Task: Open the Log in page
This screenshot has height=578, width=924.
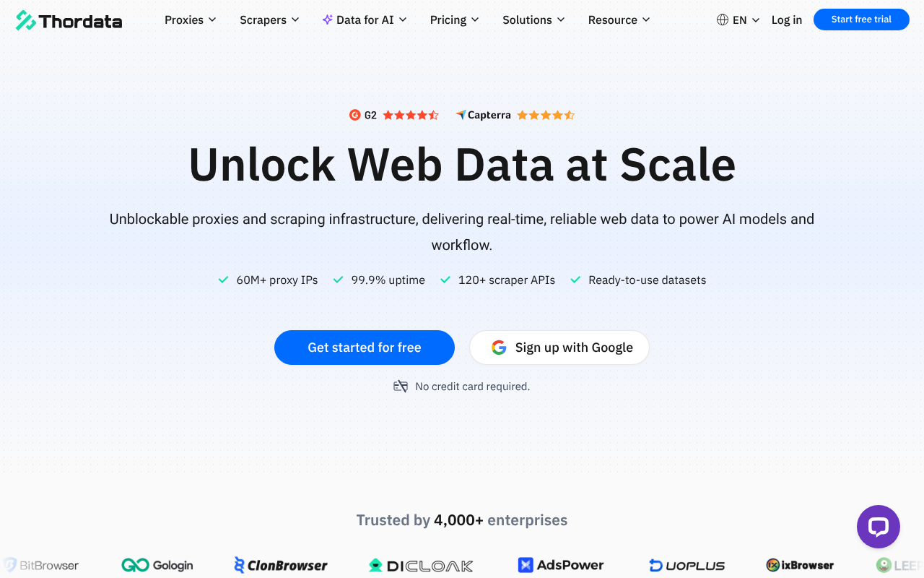Action: click(x=786, y=20)
